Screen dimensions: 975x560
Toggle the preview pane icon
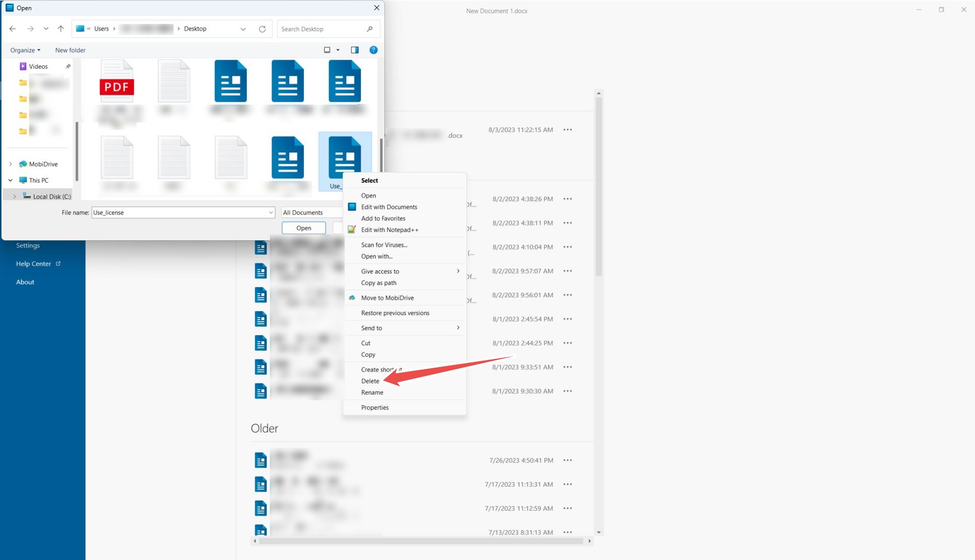(x=355, y=50)
